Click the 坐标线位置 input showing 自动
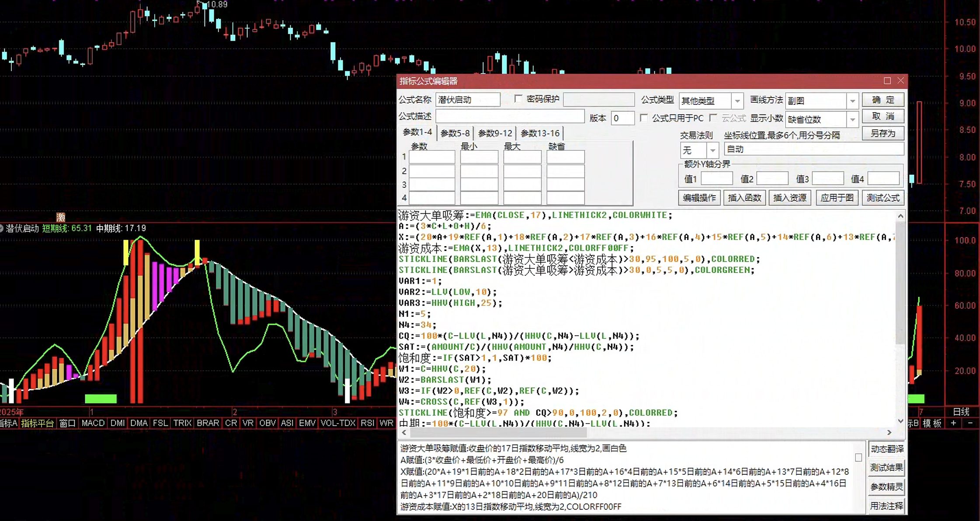This screenshot has height=521, width=980. tap(814, 149)
